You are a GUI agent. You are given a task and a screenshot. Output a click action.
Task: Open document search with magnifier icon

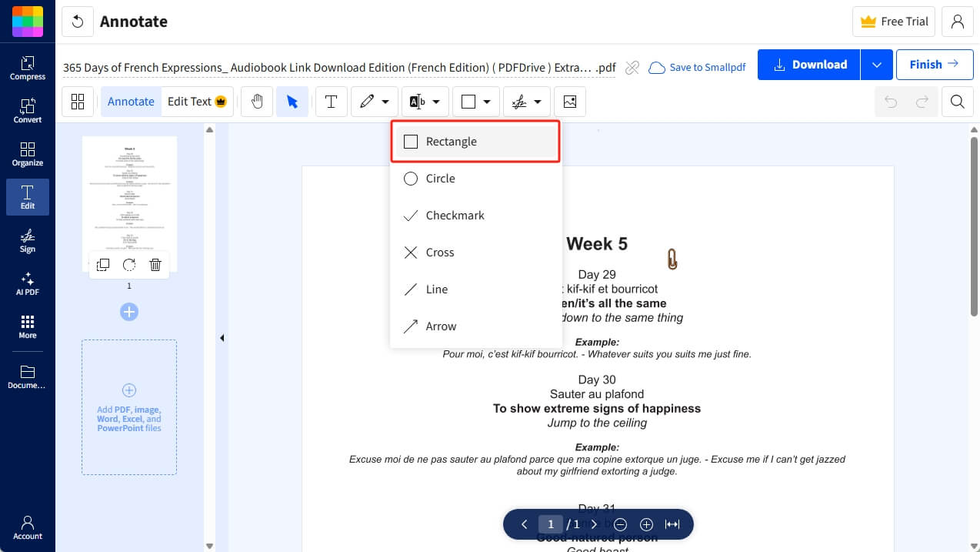[x=957, y=101]
